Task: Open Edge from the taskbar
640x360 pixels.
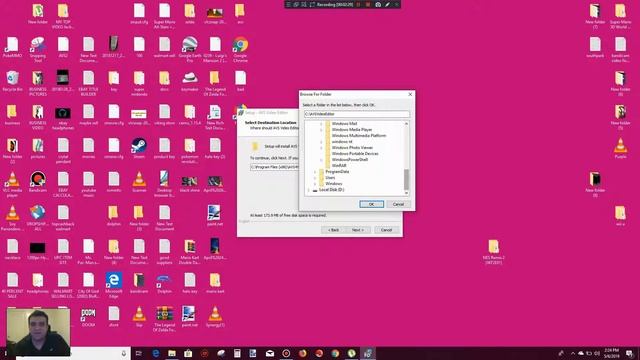Action: point(156,353)
